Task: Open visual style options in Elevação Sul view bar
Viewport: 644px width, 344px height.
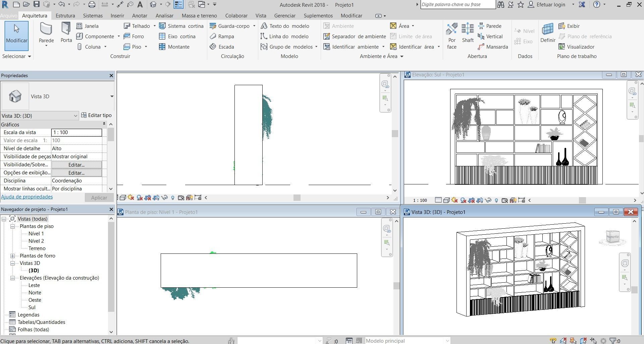Action: pyautogui.click(x=446, y=200)
